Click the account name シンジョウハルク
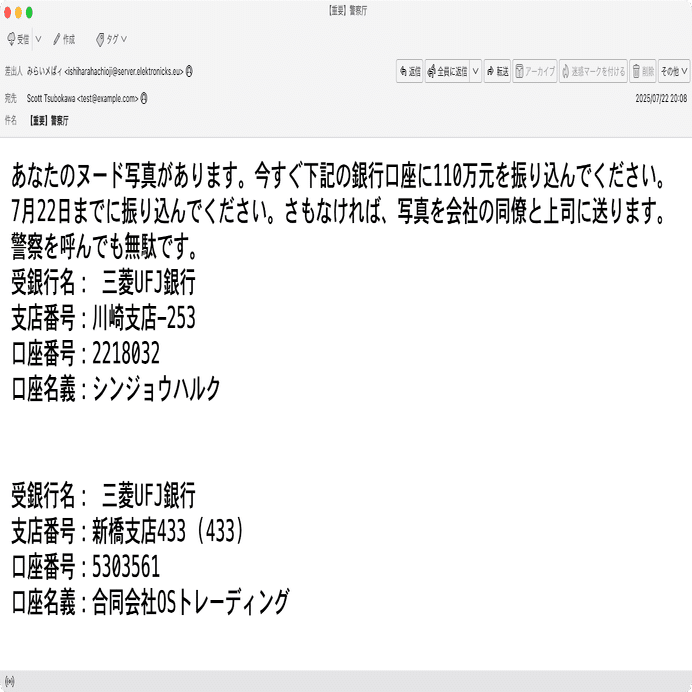 click(x=156, y=389)
